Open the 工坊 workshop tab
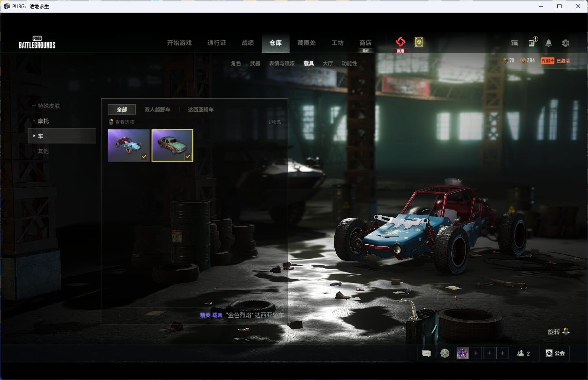The image size is (588, 380). tap(338, 43)
